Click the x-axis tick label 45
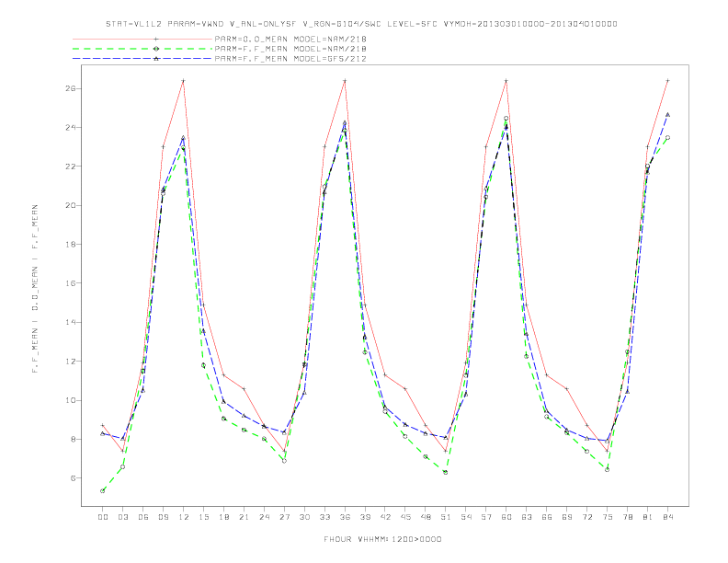This screenshot has height=563, width=728. coord(405,517)
